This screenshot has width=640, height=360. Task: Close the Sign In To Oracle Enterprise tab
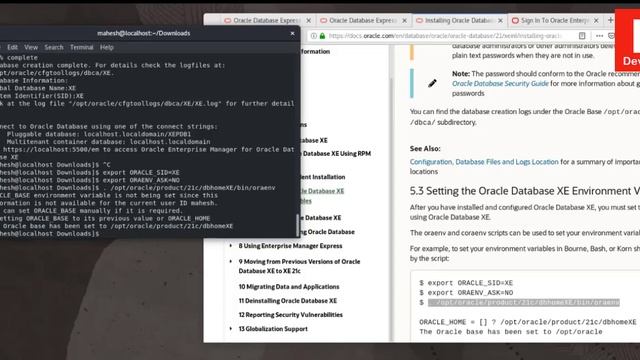coord(596,20)
